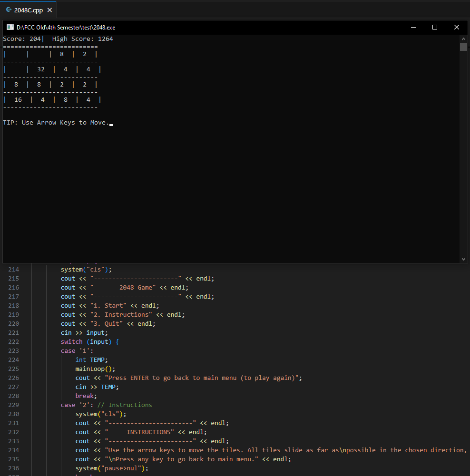Viewport: 470px width, 476px height.
Task: Click the 32 tile on game board
Action: tap(41, 69)
